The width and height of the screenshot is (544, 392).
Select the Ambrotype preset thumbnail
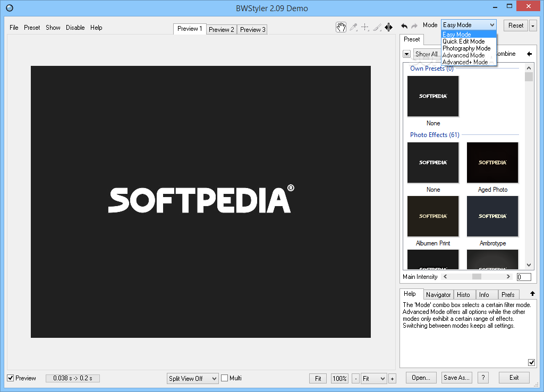click(x=492, y=217)
